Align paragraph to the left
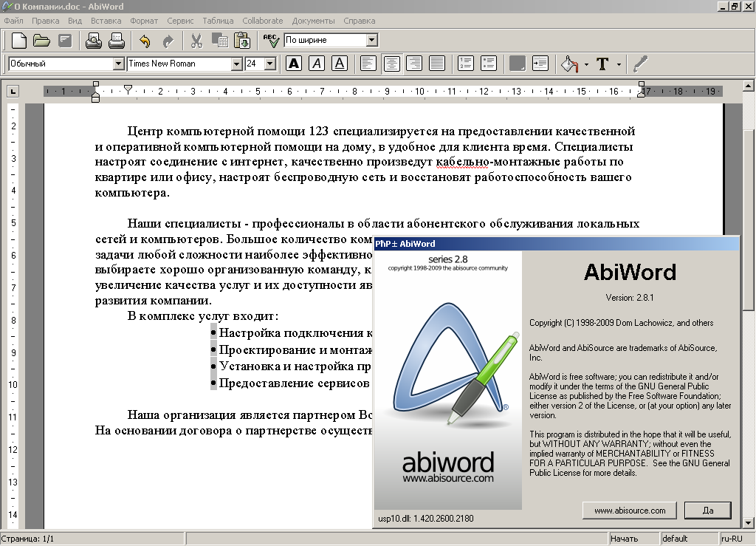 [368, 64]
